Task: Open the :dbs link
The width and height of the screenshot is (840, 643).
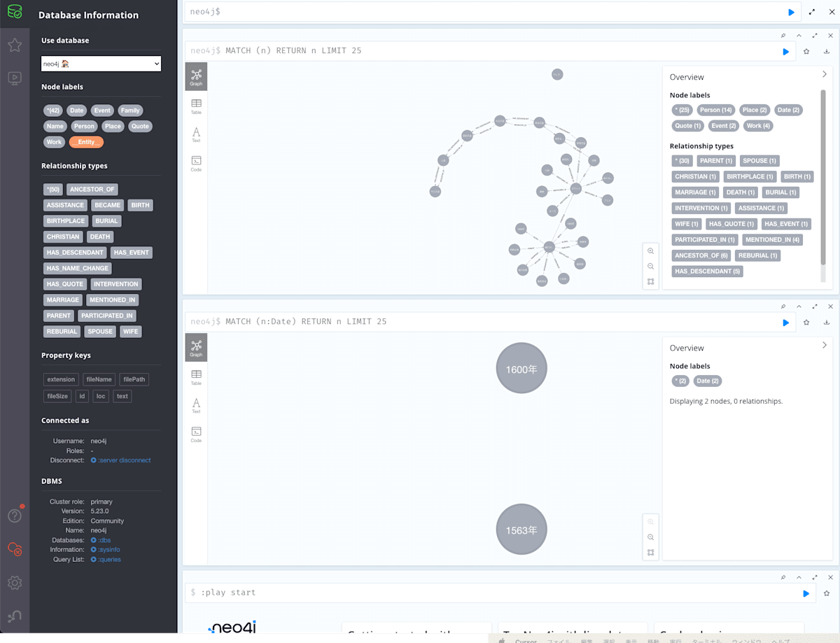Action: click(104, 540)
